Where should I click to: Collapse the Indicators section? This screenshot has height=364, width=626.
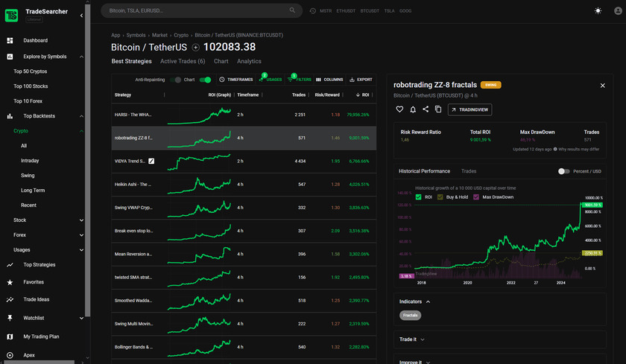click(x=428, y=301)
